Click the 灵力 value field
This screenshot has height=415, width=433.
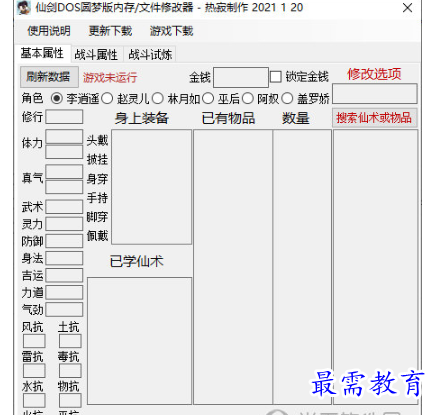[x=64, y=224]
